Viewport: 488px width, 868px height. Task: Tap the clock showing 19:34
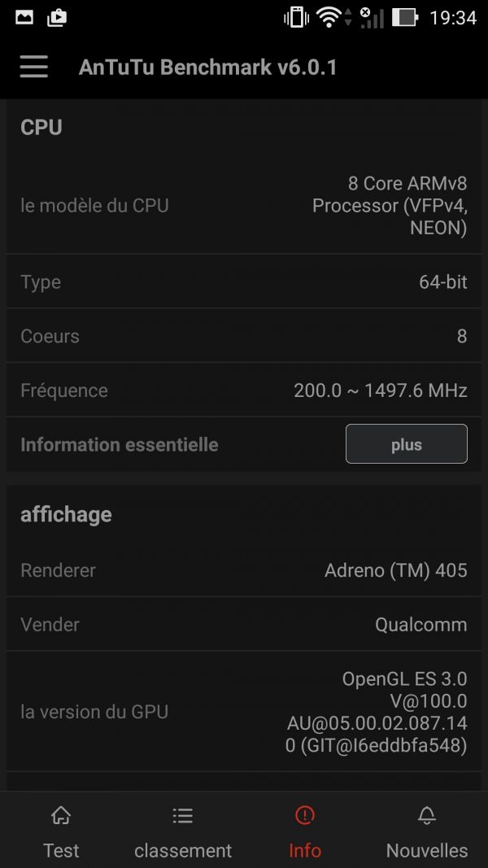coord(453,18)
